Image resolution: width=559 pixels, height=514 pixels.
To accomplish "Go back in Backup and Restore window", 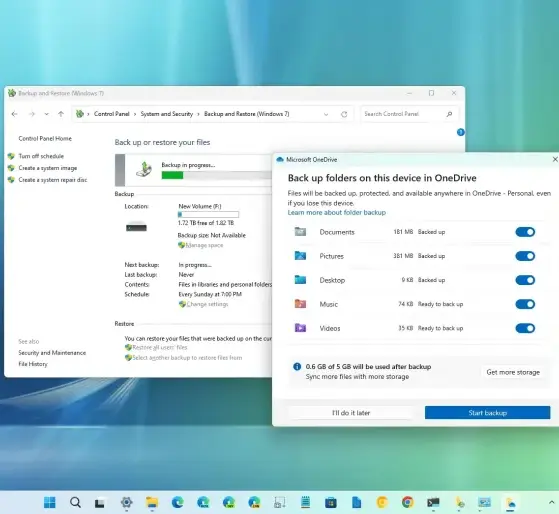I will (x=15, y=114).
